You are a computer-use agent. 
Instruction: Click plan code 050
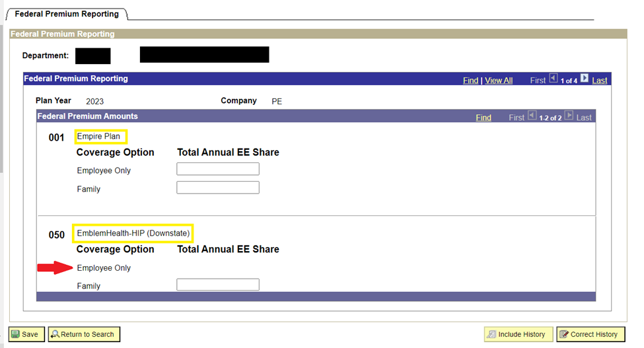coord(56,234)
